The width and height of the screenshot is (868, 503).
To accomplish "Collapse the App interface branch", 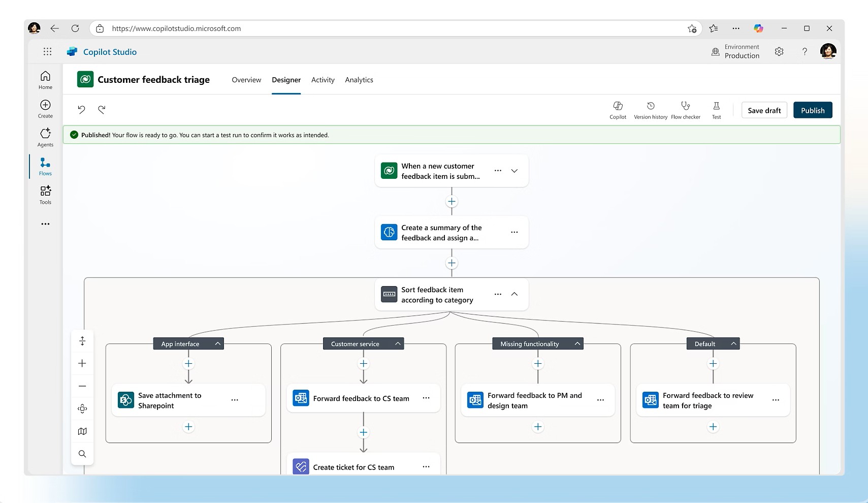I will (x=217, y=343).
